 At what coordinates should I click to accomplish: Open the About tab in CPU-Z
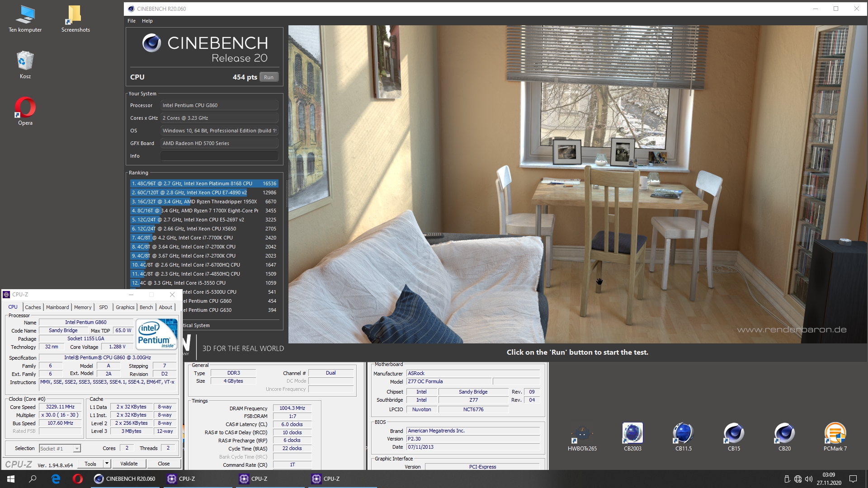[165, 307]
